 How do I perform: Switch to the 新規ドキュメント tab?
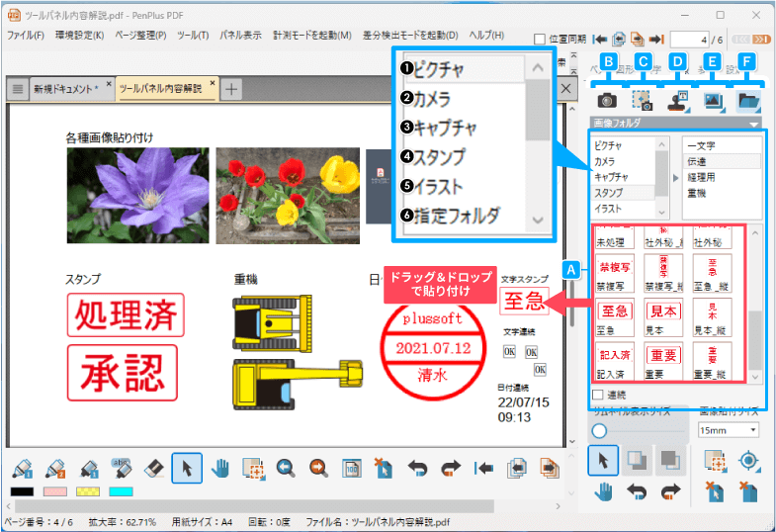[66, 89]
